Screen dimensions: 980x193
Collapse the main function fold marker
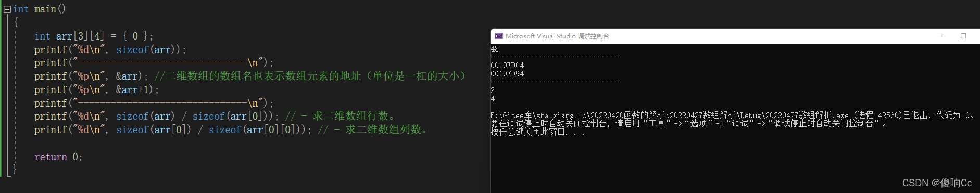click(7, 9)
